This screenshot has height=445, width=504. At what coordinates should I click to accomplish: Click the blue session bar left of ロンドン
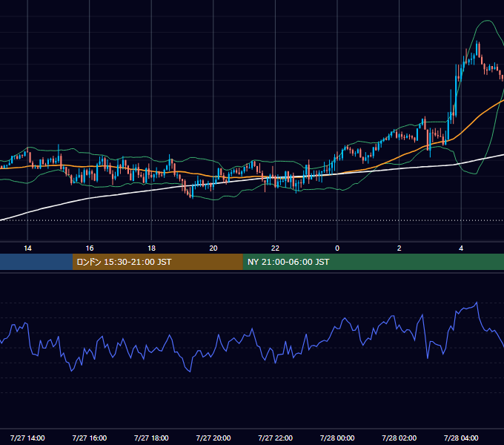click(x=36, y=262)
